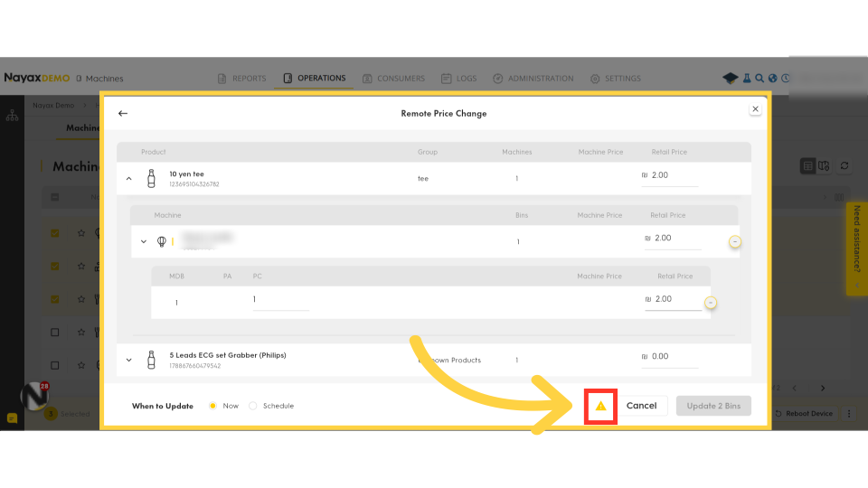Open the graduation cap training icon
The height and width of the screenshot is (488, 868).
(x=731, y=79)
